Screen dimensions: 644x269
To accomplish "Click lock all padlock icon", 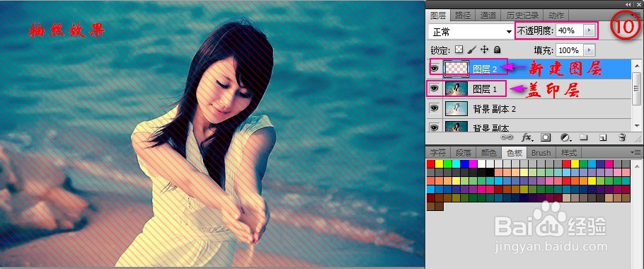I will tap(497, 50).
